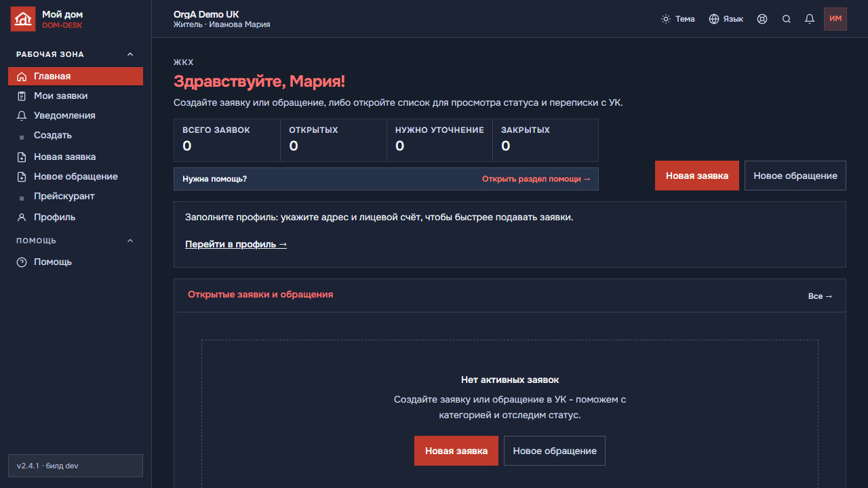Click the question mark icon beside Помощь
The image size is (868, 488).
coord(22,262)
